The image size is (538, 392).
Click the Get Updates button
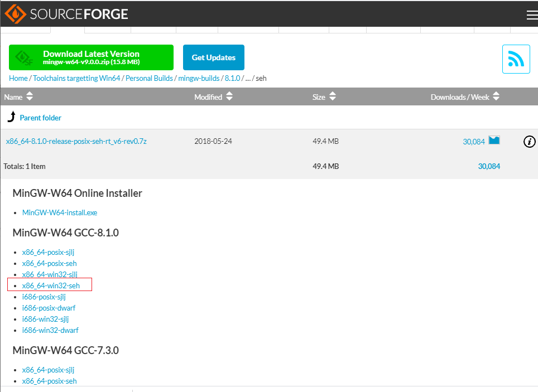[213, 57]
